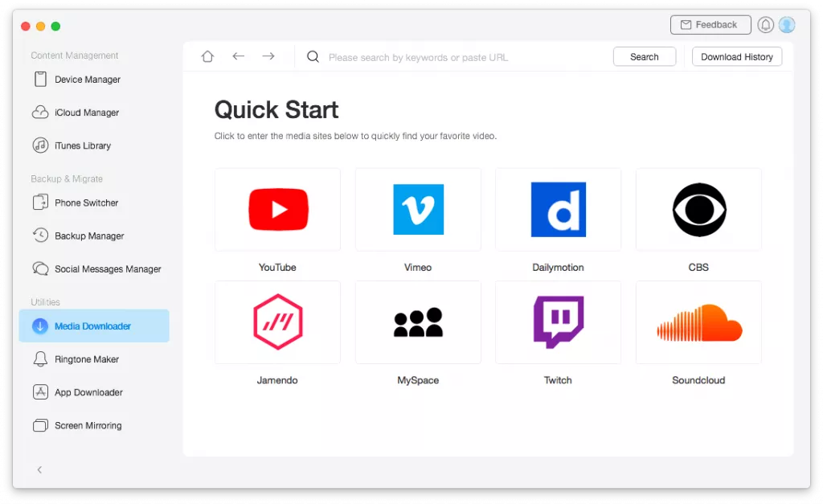Open Screen Mirroring
Viewport: 823px width, 504px height.
94,425
